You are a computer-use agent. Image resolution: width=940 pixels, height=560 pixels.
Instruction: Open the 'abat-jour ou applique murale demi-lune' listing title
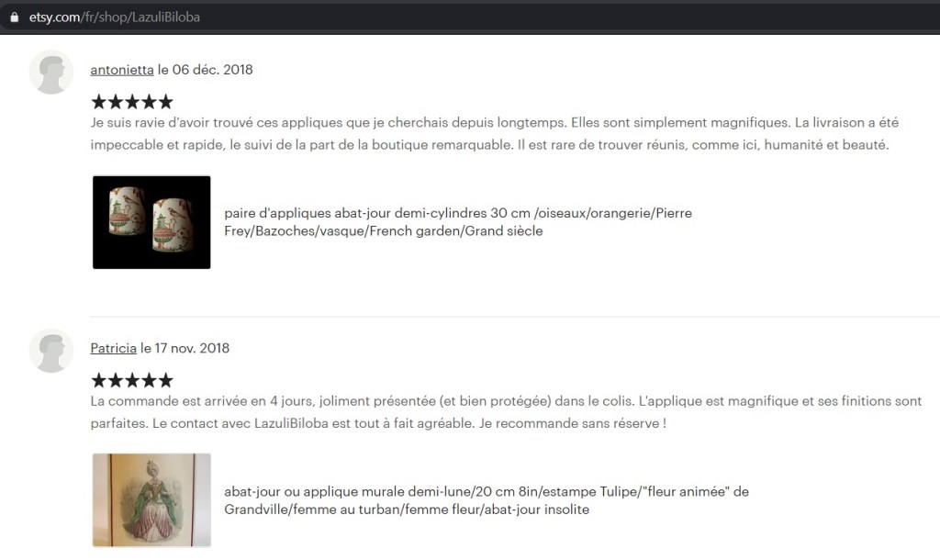pyautogui.click(x=487, y=500)
